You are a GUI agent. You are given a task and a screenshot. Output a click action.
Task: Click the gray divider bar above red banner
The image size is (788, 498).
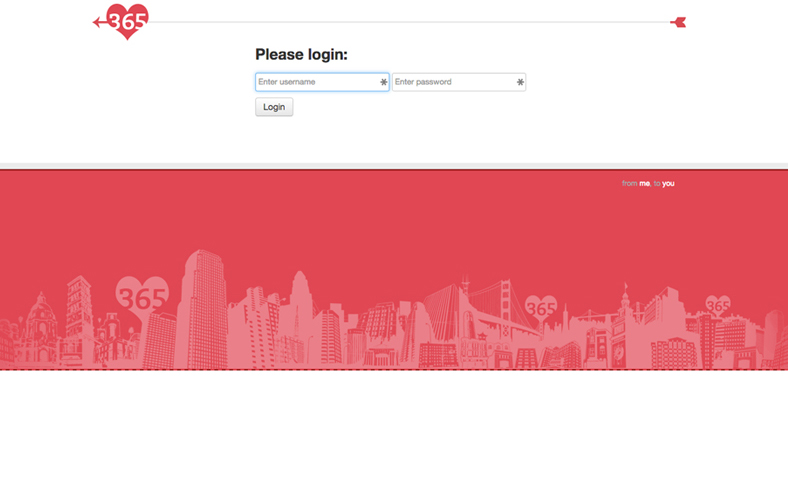394,166
